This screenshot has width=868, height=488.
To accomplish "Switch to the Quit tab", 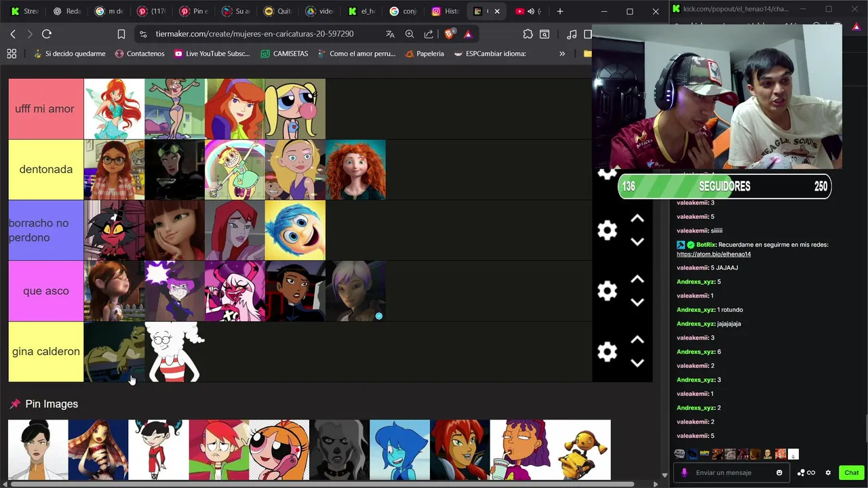I will tap(279, 12).
